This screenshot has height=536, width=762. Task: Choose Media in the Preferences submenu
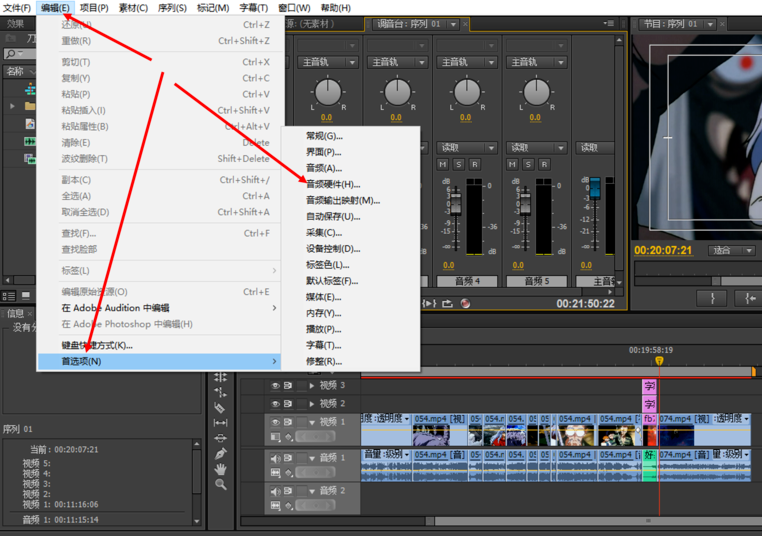(350, 297)
